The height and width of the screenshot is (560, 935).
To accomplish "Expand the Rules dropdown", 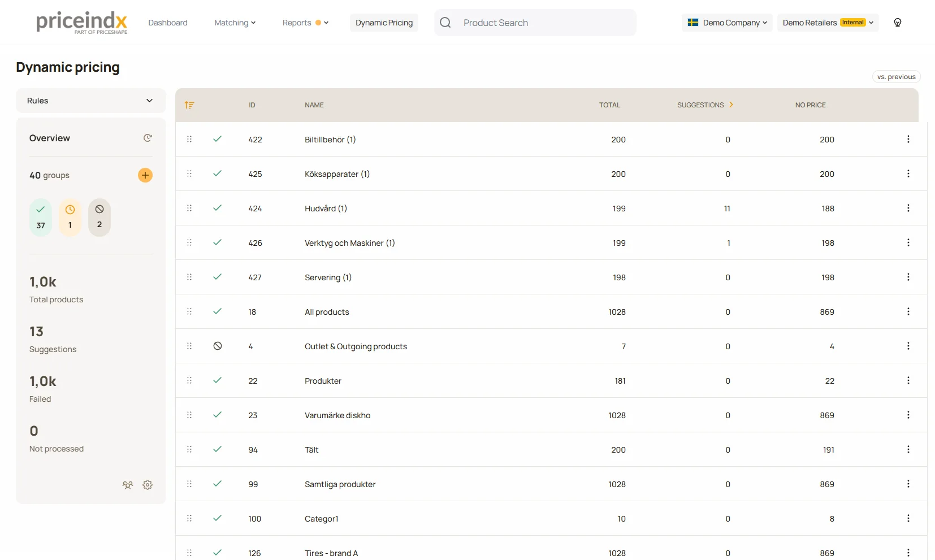I will [x=91, y=101].
